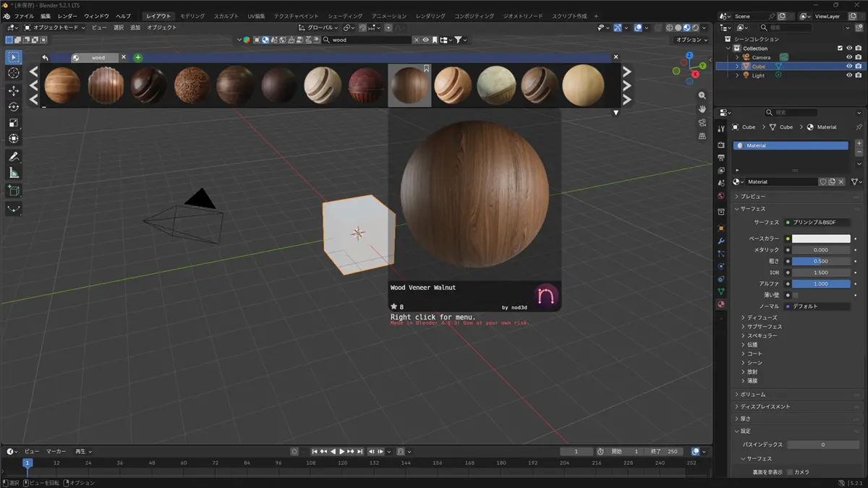The width and height of the screenshot is (868, 488).
Task: Toggle Camera visibility eye in outliner
Action: tap(849, 57)
